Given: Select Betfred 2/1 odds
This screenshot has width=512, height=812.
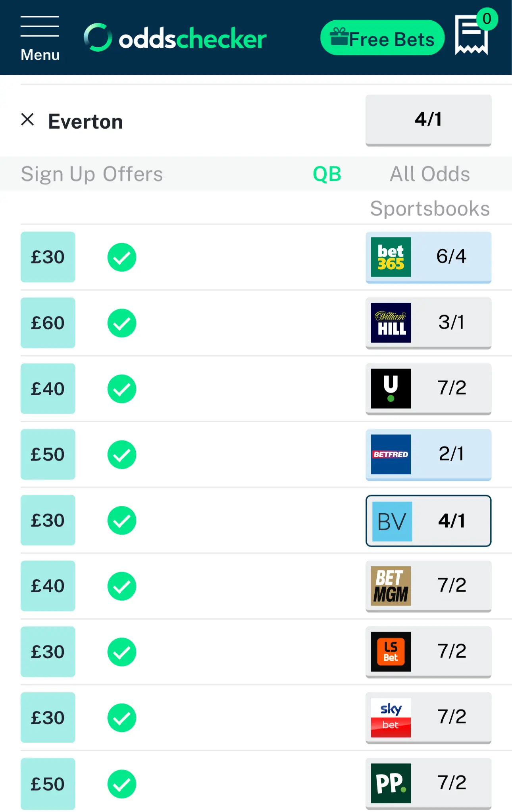Looking at the screenshot, I should 428,454.
